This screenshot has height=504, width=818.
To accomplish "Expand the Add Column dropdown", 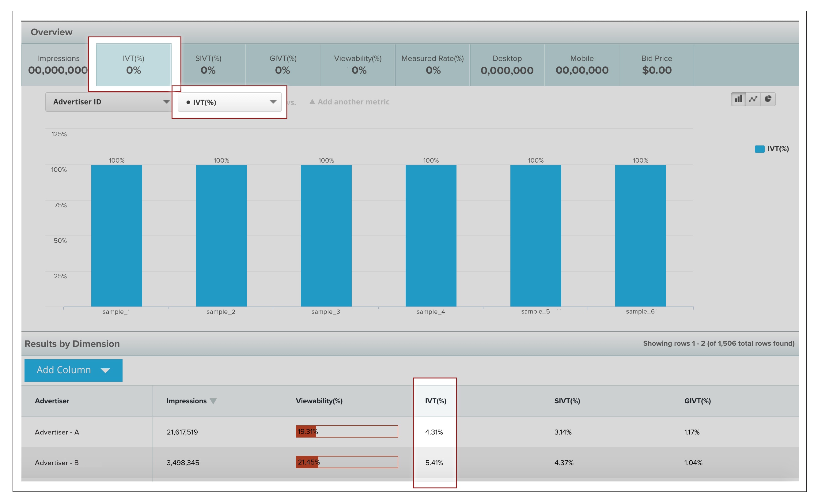I will 73,370.
